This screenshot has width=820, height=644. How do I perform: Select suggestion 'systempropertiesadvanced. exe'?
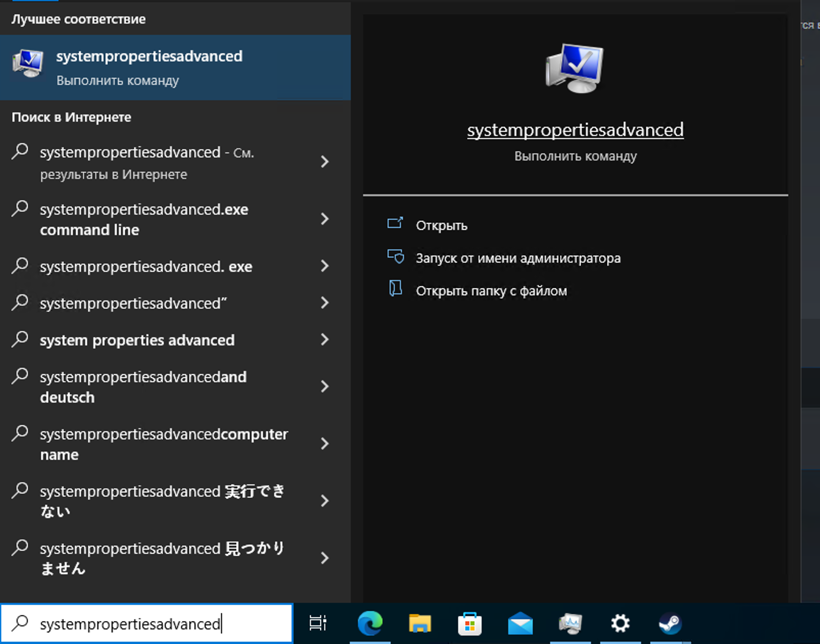click(x=175, y=266)
